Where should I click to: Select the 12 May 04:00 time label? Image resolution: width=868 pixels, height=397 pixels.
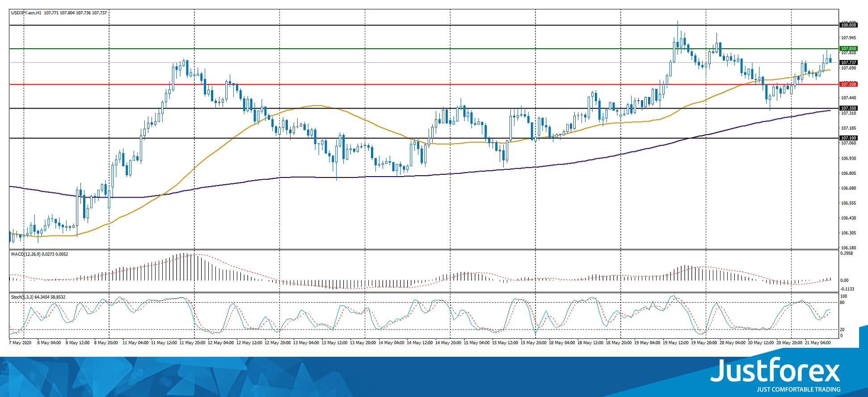221,343
